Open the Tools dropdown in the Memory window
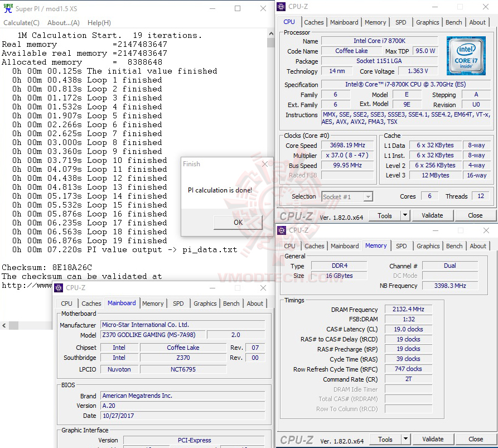This screenshot has height=448, width=498. (x=407, y=439)
